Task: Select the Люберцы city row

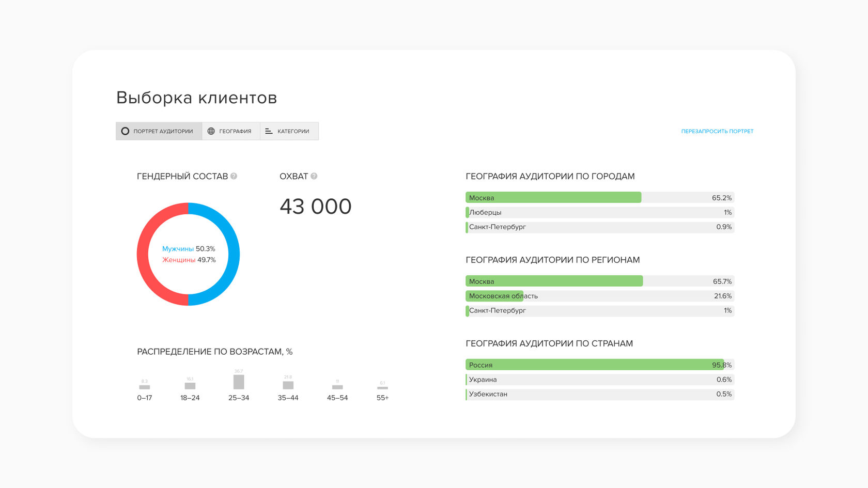Action: pos(600,212)
